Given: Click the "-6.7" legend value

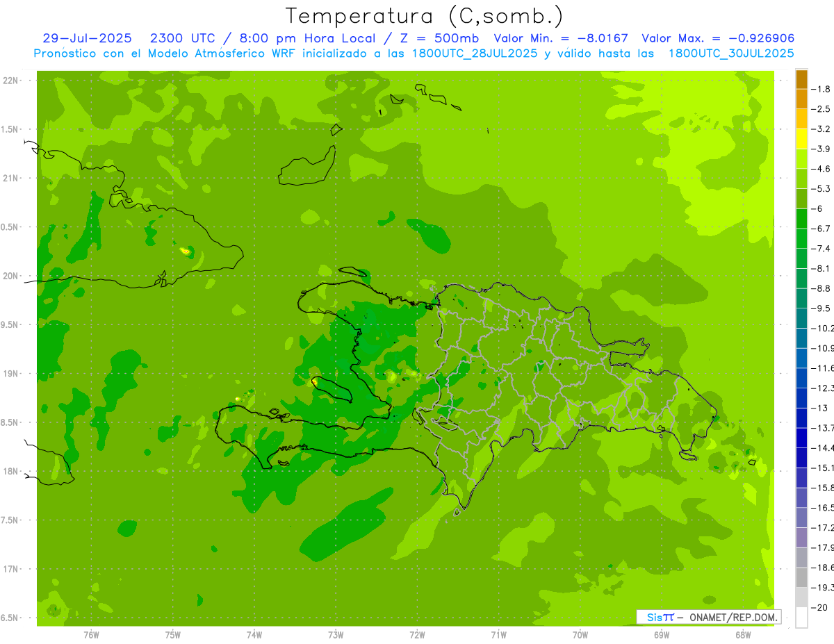Looking at the screenshot, I should coord(821,229).
